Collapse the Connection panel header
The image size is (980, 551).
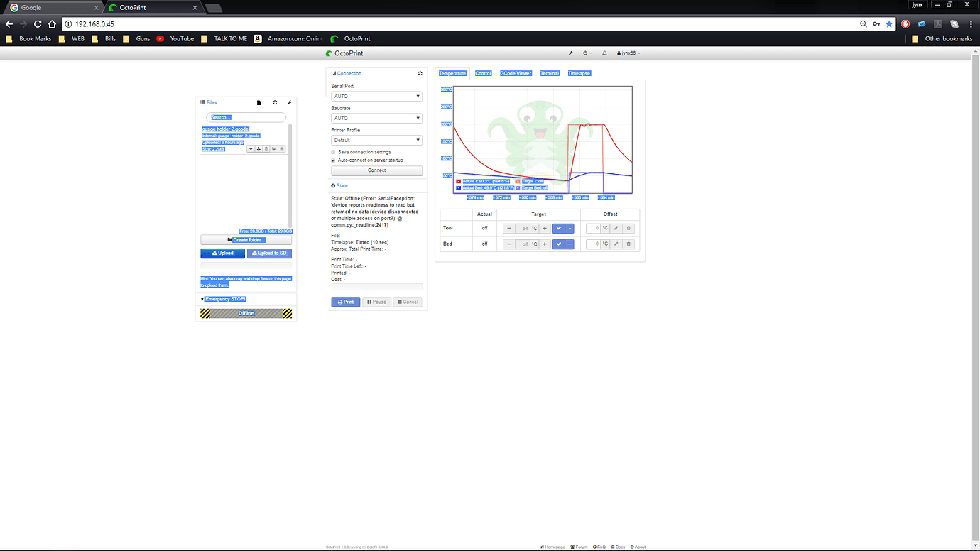tap(347, 73)
